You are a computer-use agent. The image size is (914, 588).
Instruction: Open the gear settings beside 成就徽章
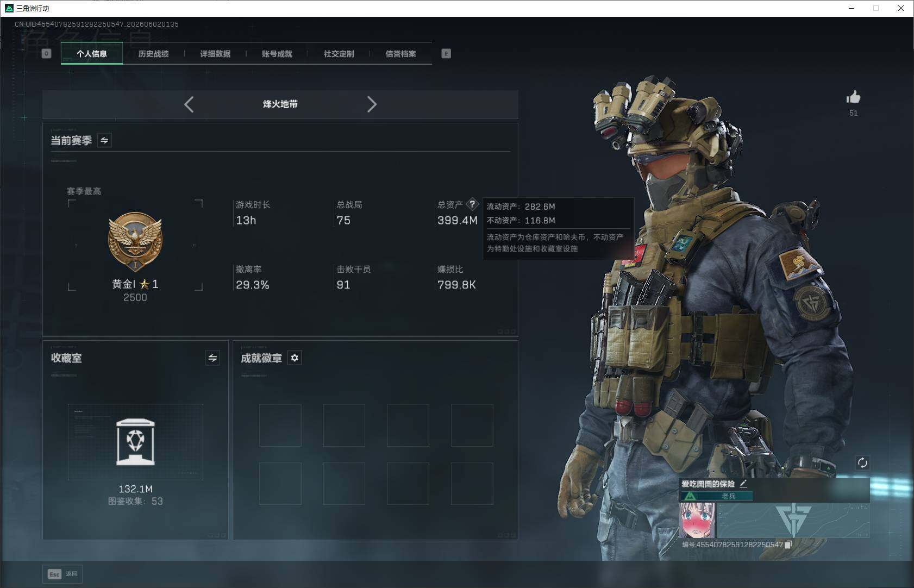295,358
